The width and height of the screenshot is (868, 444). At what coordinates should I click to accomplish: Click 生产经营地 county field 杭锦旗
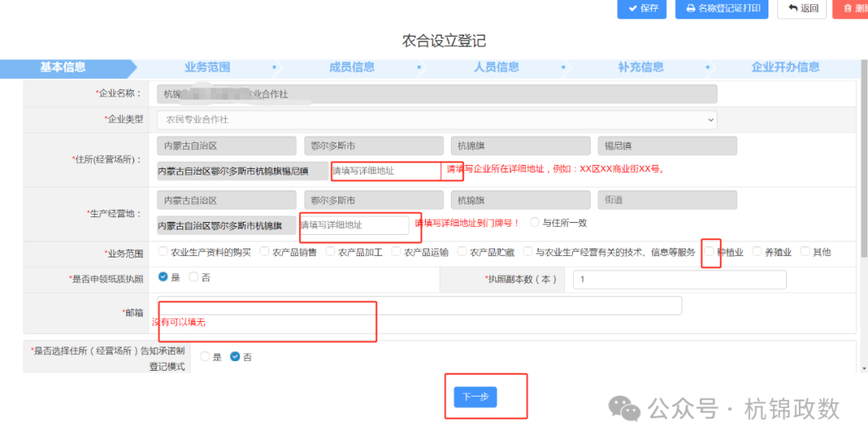coord(520,200)
